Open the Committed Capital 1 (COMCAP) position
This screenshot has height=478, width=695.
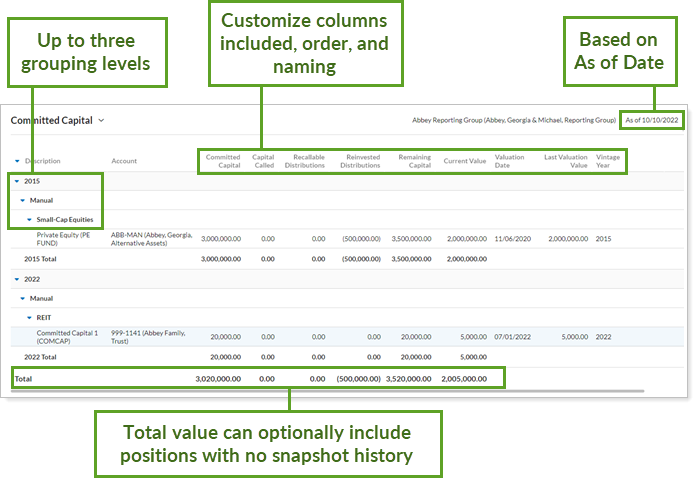click(x=67, y=337)
